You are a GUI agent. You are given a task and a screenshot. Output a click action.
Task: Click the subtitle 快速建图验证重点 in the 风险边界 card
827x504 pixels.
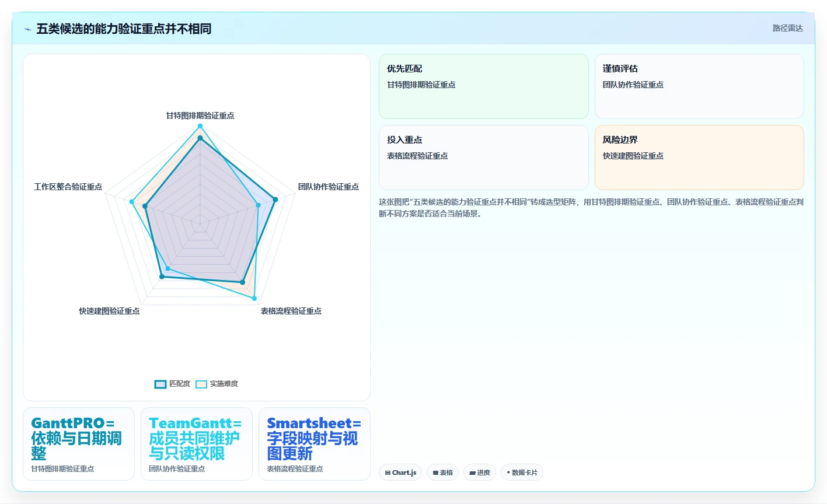click(633, 156)
